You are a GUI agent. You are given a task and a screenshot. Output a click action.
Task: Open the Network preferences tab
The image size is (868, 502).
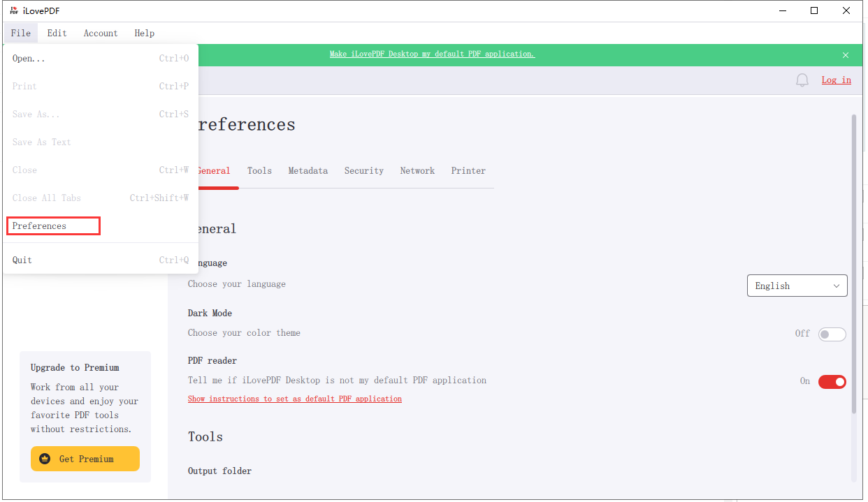click(x=417, y=171)
